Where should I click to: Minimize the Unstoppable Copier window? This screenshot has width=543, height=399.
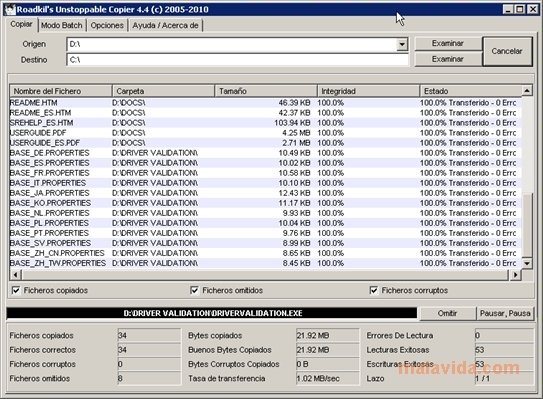click(x=508, y=9)
